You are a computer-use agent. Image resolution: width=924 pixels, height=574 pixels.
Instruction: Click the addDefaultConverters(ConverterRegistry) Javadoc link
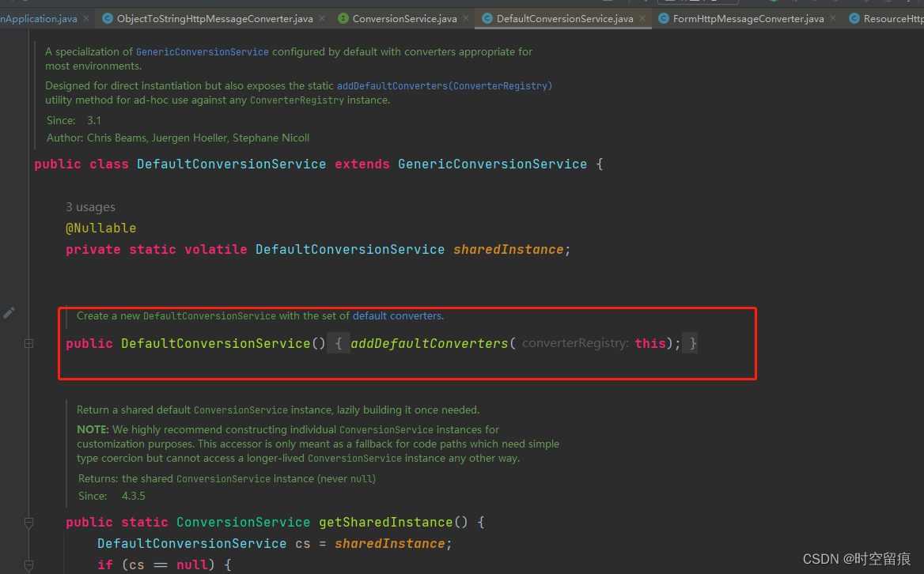pyautogui.click(x=445, y=85)
